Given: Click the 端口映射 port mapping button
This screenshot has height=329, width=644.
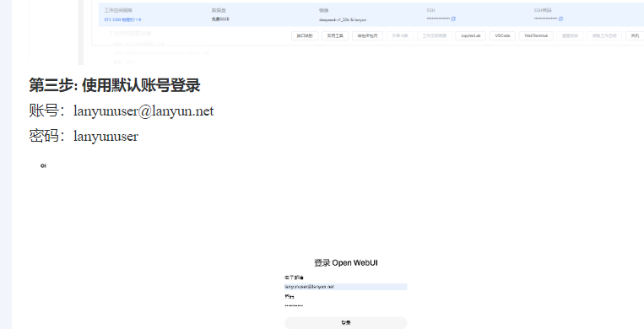Looking at the screenshot, I should point(305,35).
